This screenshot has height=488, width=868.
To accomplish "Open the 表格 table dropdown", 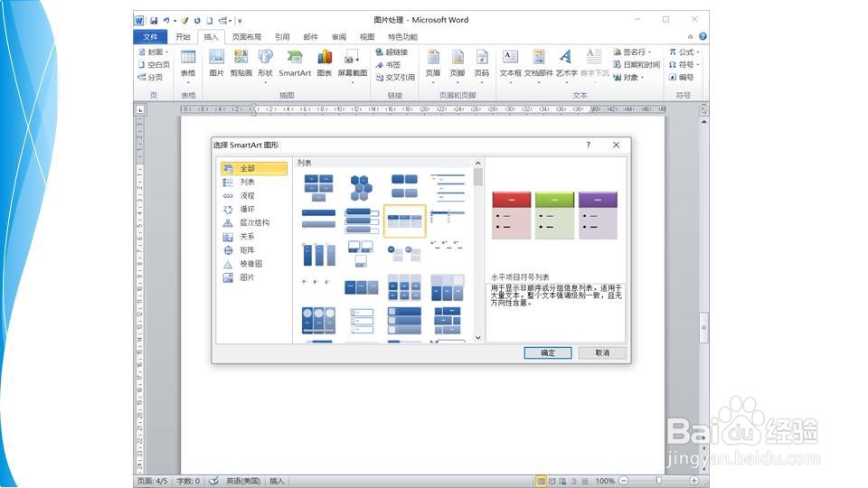I will [x=188, y=66].
